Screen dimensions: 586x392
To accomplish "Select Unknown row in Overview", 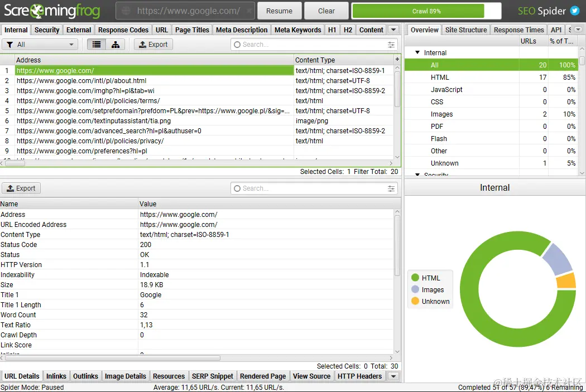I will [x=492, y=163].
